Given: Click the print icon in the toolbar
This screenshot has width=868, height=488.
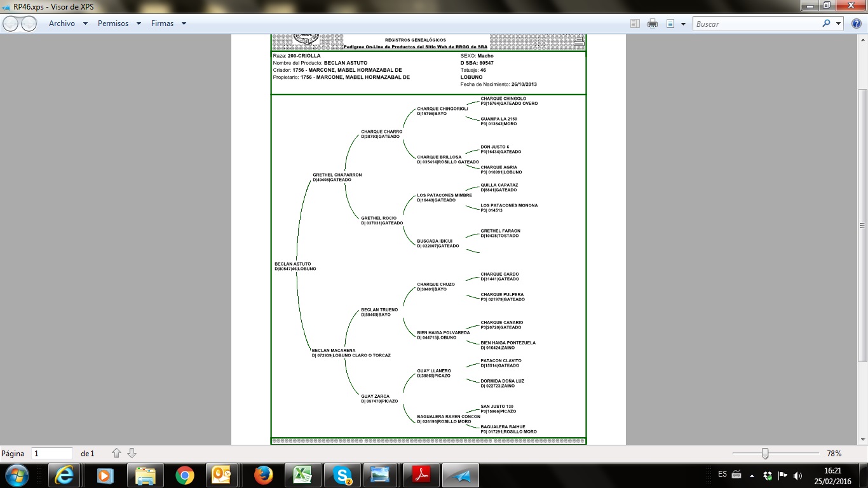Looking at the screenshot, I should [x=652, y=24].
